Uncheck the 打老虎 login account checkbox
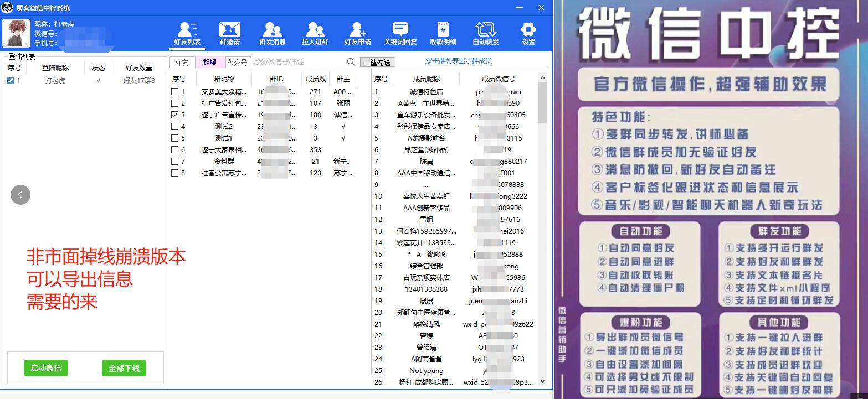Screen dimensions: 868x399 click(x=10, y=80)
